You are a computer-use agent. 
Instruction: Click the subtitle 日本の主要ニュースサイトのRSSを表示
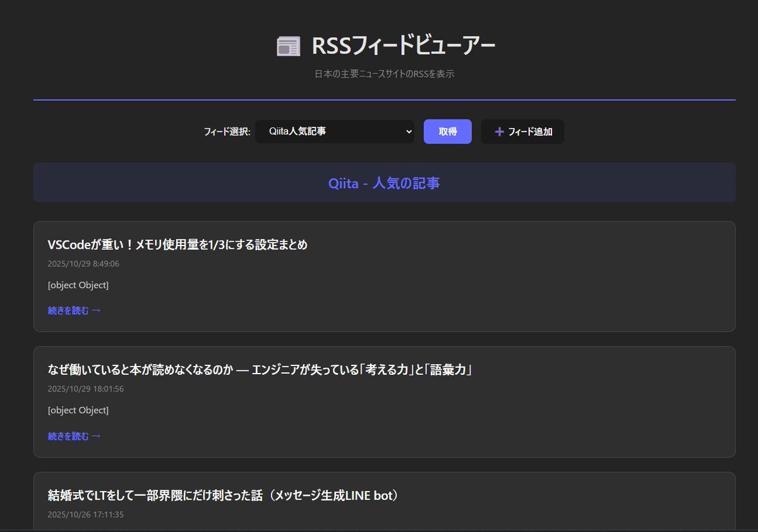pos(385,74)
